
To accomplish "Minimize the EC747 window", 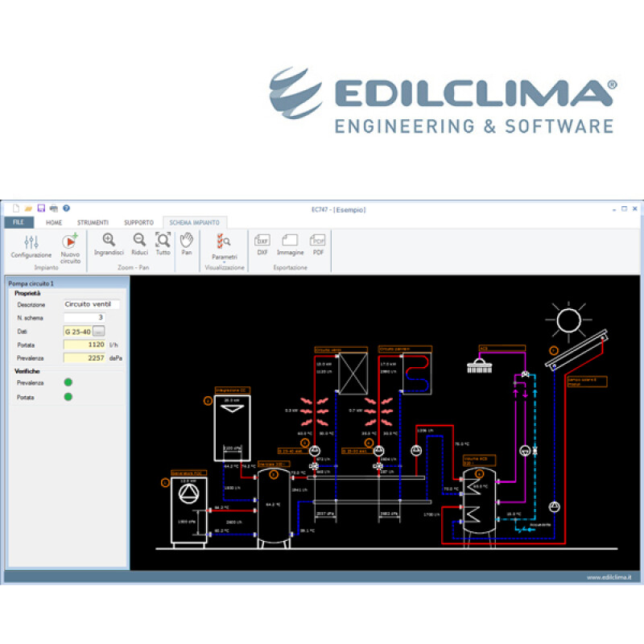I will [614, 209].
